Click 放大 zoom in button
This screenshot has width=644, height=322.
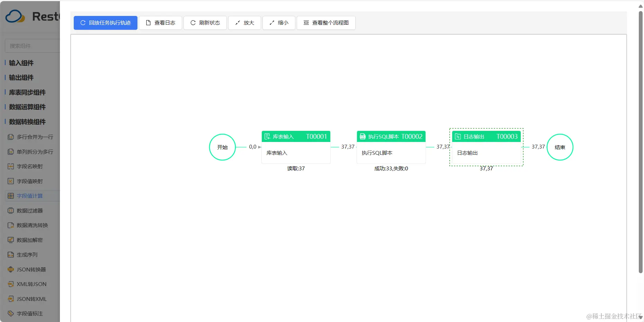tap(244, 23)
